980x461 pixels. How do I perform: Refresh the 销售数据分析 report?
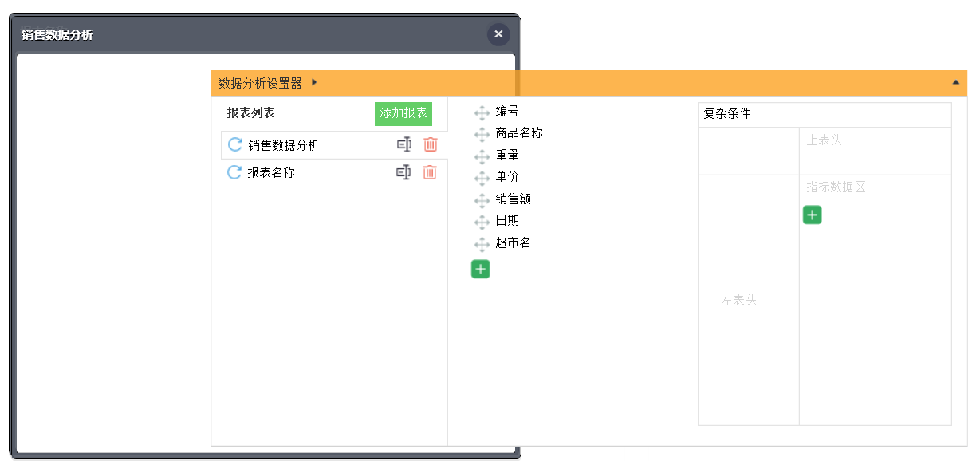coord(235,144)
